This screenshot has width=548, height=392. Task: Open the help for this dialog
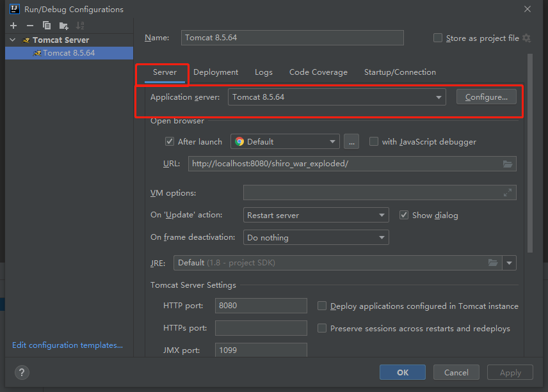click(x=21, y=372)
